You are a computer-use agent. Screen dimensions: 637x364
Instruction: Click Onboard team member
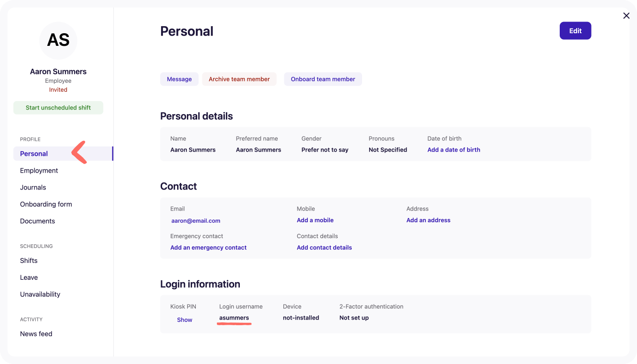[x=323, y=79]
